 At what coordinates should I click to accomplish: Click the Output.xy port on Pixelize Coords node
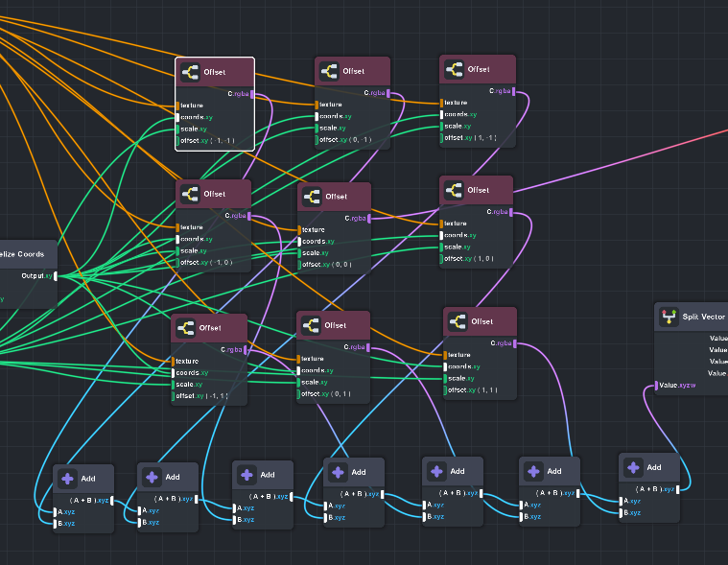[56, 276]
